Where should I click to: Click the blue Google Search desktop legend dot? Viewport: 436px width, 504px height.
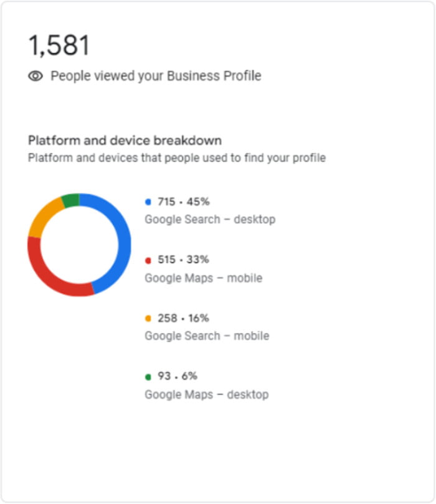point(148,202)
